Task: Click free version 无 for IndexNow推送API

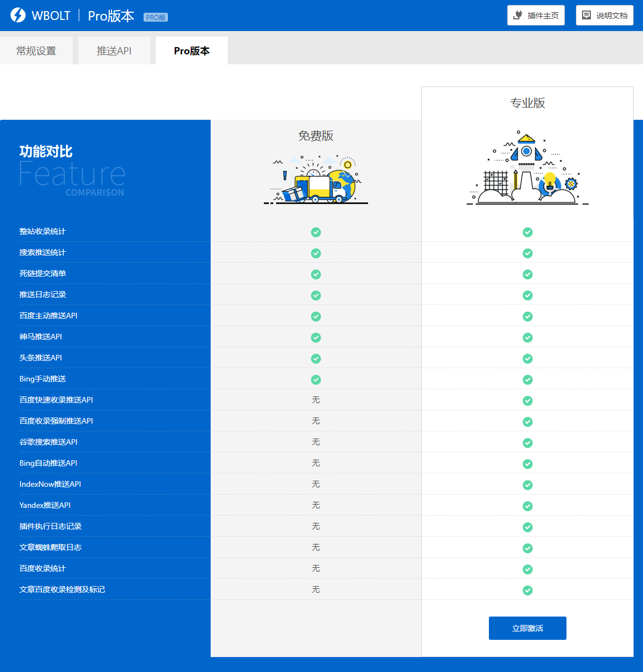Action: (316, 484)
